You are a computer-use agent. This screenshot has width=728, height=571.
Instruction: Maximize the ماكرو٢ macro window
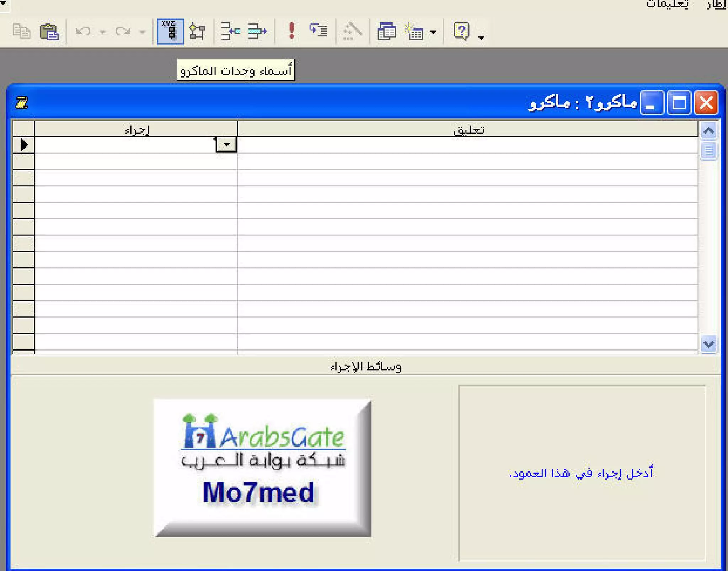pyautogui.click(x=679, y=103)
